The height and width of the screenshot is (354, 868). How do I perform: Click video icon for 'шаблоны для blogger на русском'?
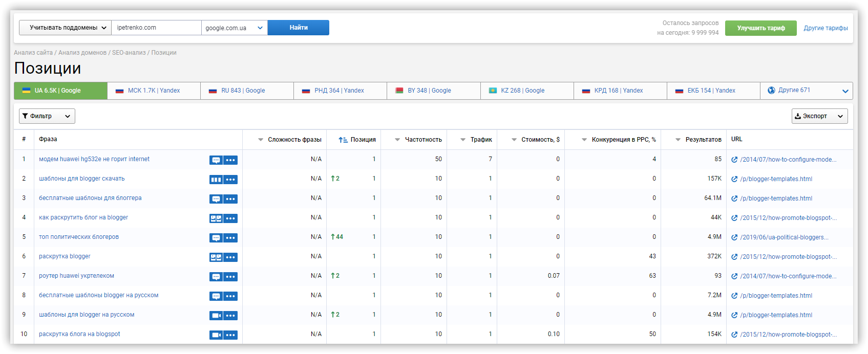(x=216, y=316)
